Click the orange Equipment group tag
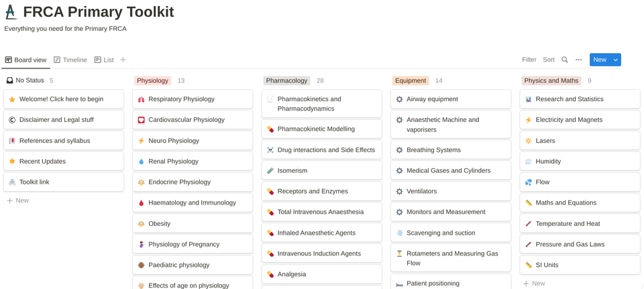The height and width of the screenshot is (289, 644). 411,80
